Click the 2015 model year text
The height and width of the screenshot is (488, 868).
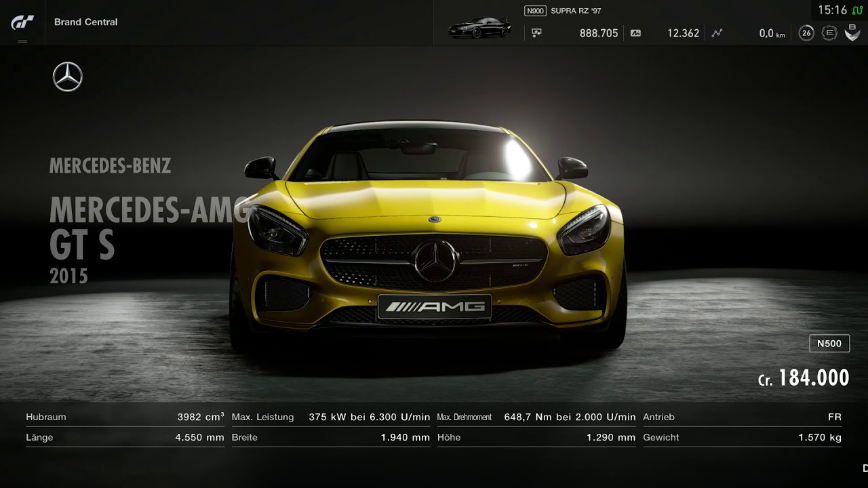68,276
